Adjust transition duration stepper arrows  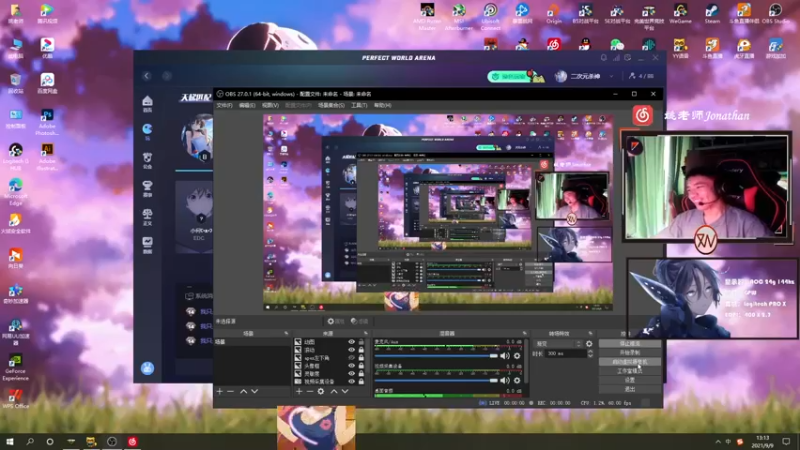(x=590, y=353)
